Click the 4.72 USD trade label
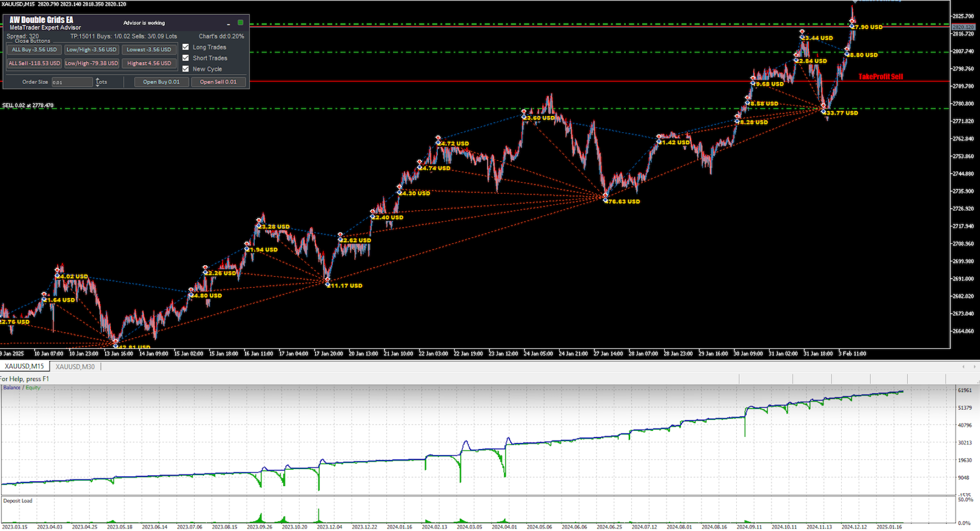 pyautogui.click(x=455, y=144)
